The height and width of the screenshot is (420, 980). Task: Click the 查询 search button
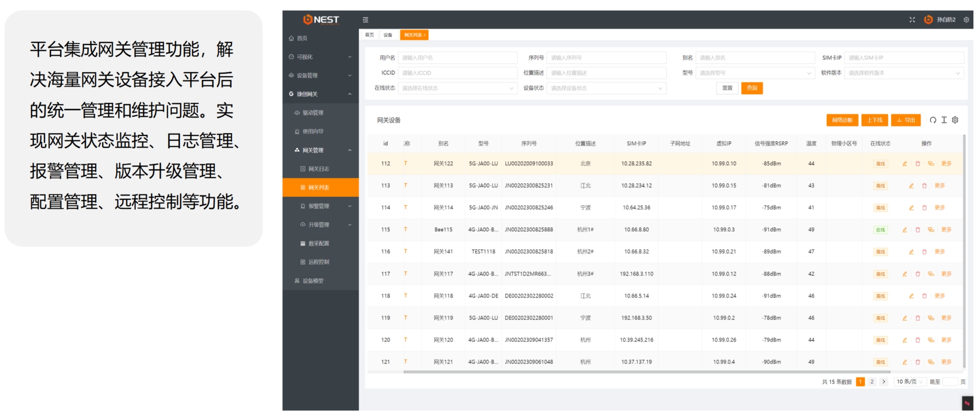point(752,88)
